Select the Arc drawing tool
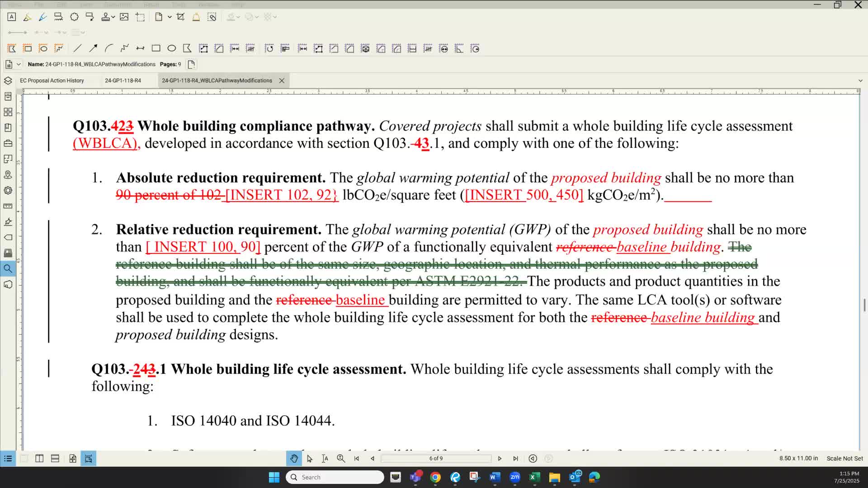 [109, 48]
